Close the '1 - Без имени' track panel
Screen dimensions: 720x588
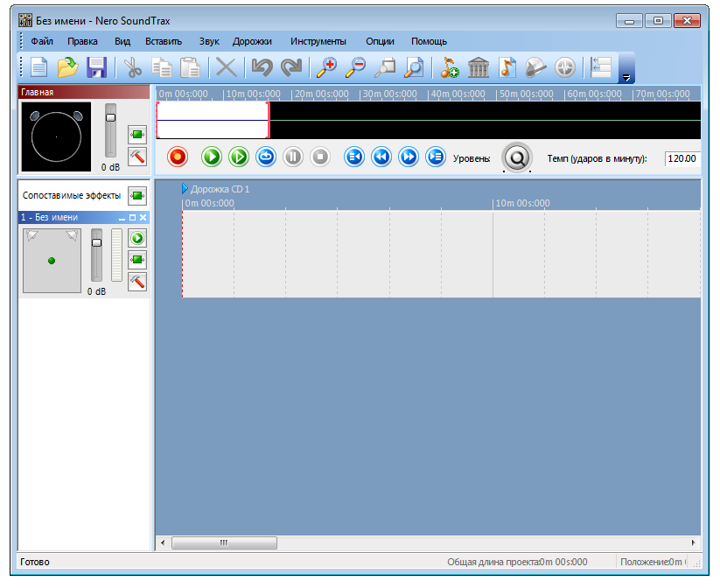point(143,218)
